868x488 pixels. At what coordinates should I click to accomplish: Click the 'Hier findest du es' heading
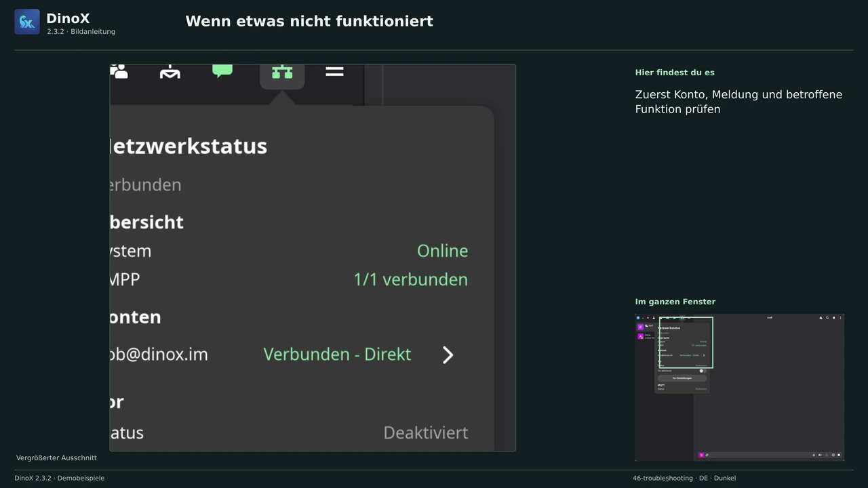[675, 73]
